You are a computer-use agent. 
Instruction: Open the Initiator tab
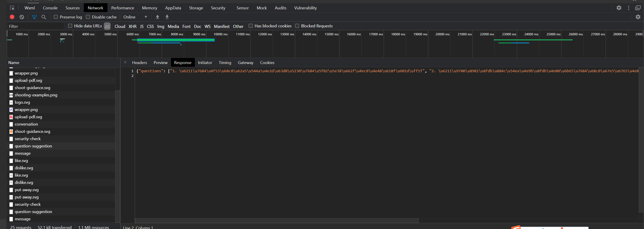pos(205,63)
